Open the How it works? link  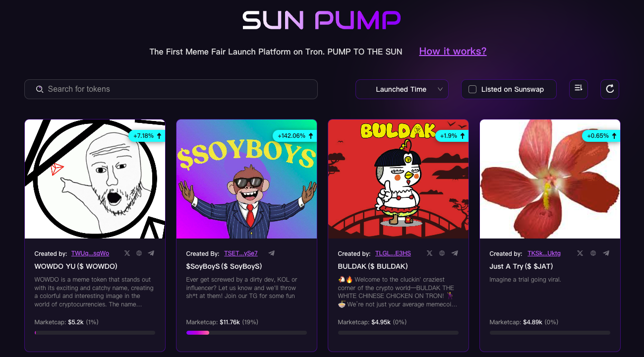[x=453, y=51]
